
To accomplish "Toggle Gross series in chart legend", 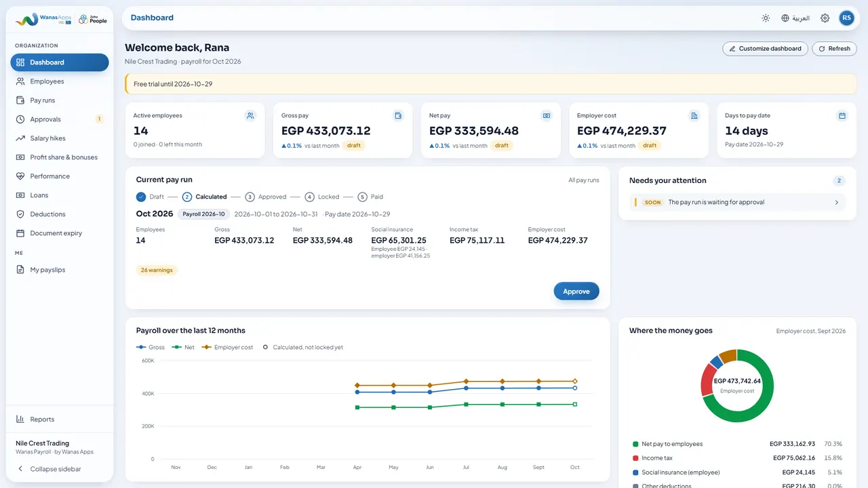I will coord(151,348).
